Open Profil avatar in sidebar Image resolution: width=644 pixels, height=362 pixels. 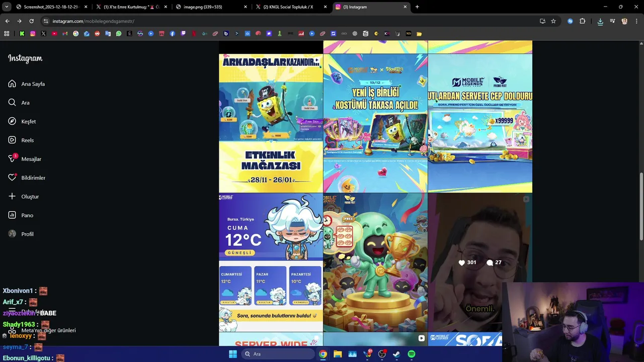click(12, 234)
